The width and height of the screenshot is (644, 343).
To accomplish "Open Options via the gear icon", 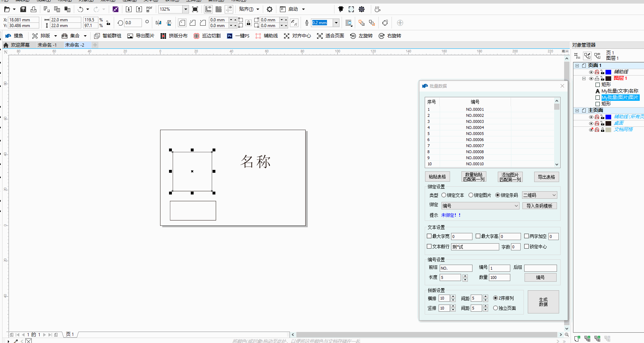I will pos(270,9).
